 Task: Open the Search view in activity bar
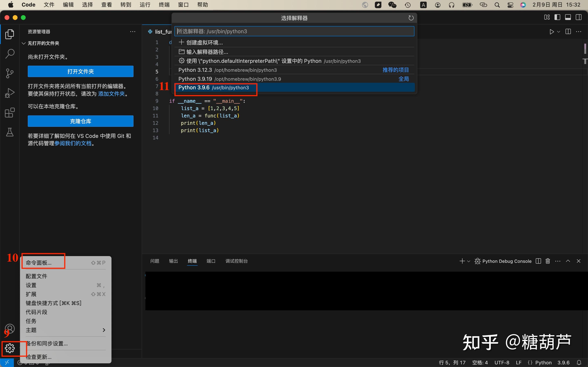pos(10,54)
